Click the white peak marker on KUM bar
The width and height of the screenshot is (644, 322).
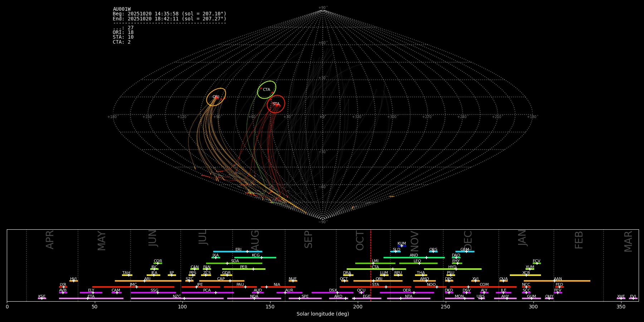pyautogui.click(x=401, y=246)
